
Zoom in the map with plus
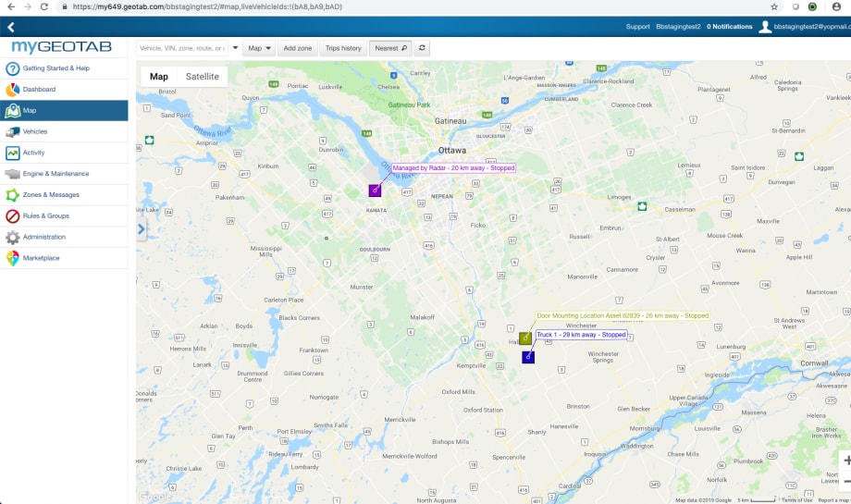[x=846, y=461]
